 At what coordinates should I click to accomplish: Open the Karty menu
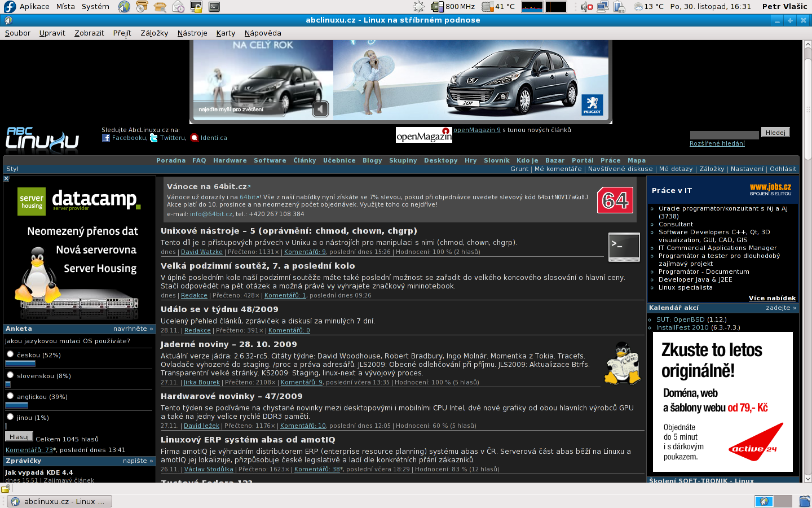point(226,33)
